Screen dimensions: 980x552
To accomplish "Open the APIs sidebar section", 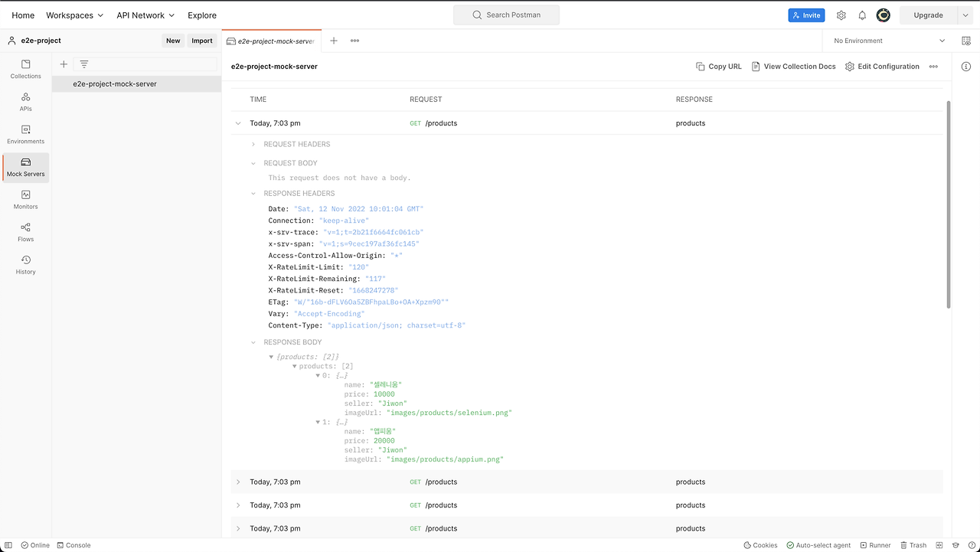I will pyautogui.click(x=26, y=102).
